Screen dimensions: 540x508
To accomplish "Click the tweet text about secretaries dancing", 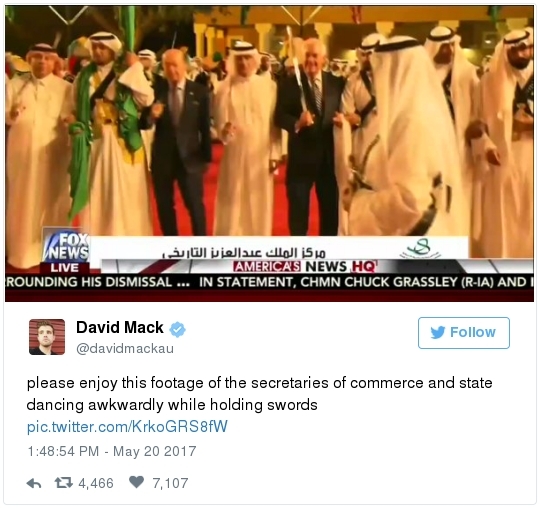I will click(260, 394).
